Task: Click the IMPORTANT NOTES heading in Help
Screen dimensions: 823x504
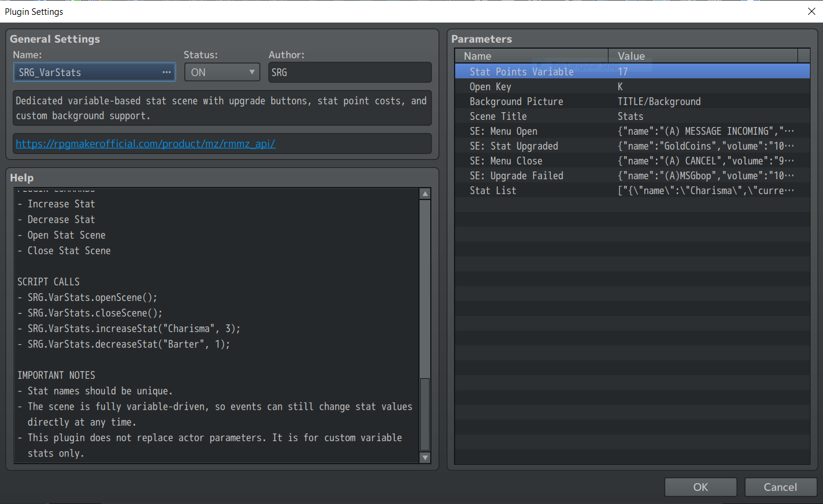Action: coord(56,375)
